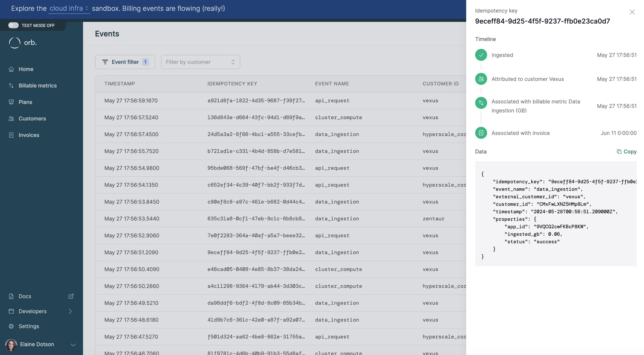The width and height of the screenshot is (644, 355).
Task: Copy the event Data JSON
Action: [626, 152]
